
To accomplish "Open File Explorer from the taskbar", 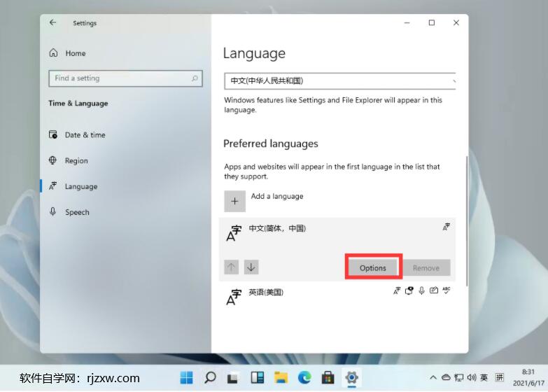I will (281, 378).
